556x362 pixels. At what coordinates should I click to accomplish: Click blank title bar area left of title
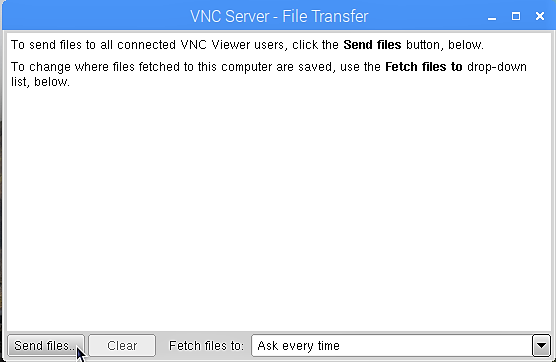tap(96, 16)
